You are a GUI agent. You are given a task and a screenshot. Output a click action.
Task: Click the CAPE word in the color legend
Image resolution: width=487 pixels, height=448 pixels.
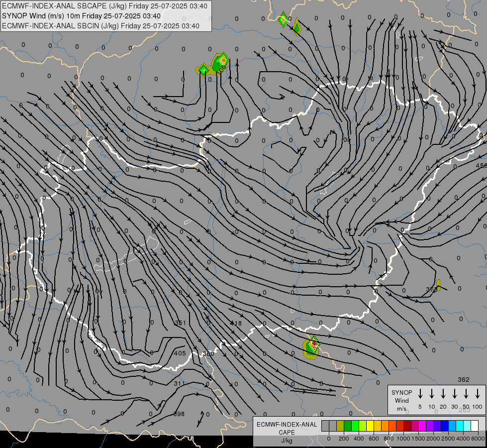pos(287,433)
